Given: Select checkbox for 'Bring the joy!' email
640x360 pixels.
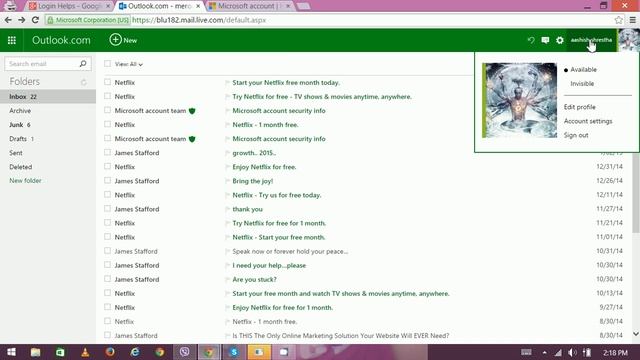Looking at the screenshot, I should tap(107, 180).
